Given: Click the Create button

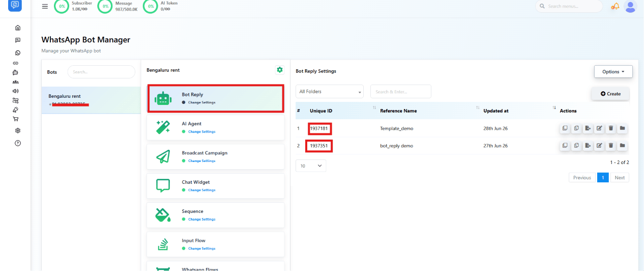Looking at the screenshot, I should (610, 94).
